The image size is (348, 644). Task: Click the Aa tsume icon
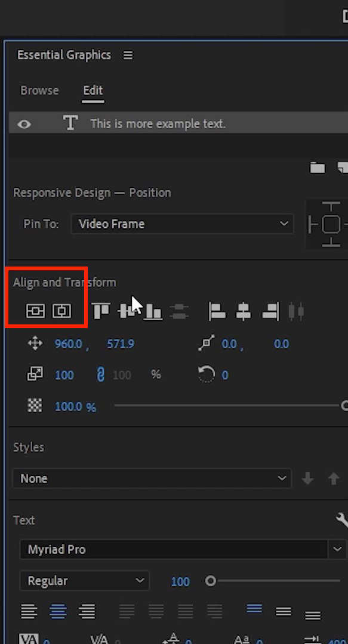click(242, 639)
